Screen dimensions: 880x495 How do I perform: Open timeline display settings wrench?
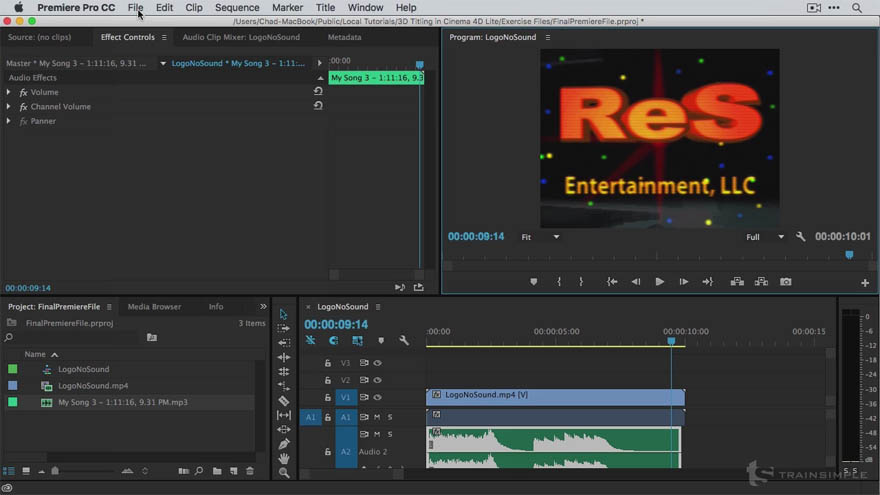404,341
